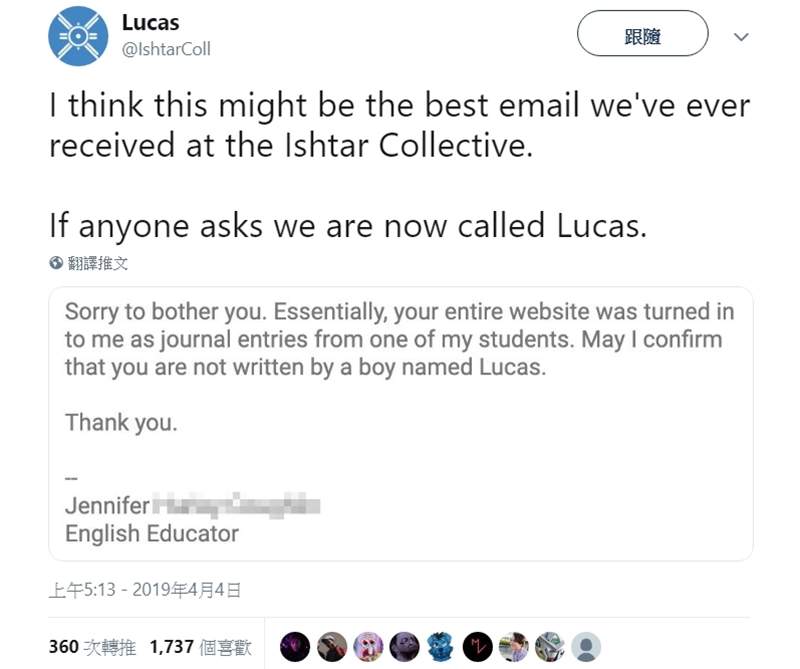Expand the tweet options chevron menu
800x669 pixels.
point(741,37)
